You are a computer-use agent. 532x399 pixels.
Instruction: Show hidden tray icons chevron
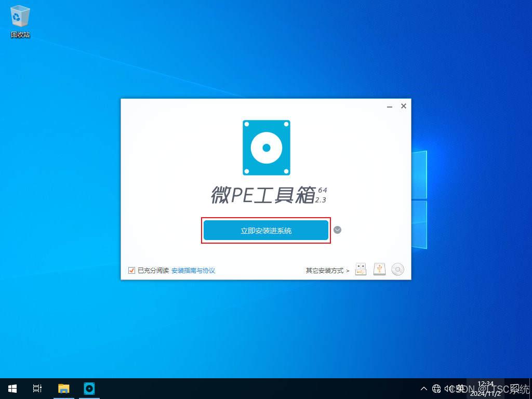tap(424, 389)
